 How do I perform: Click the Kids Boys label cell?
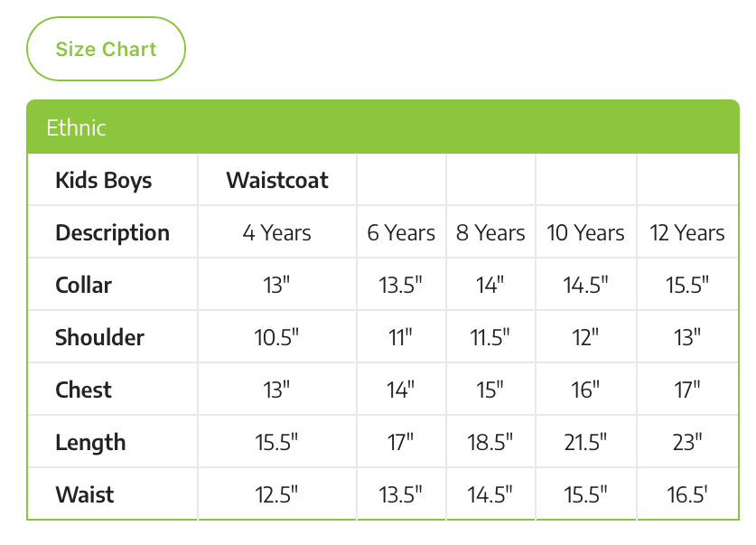tap(104, 180)
